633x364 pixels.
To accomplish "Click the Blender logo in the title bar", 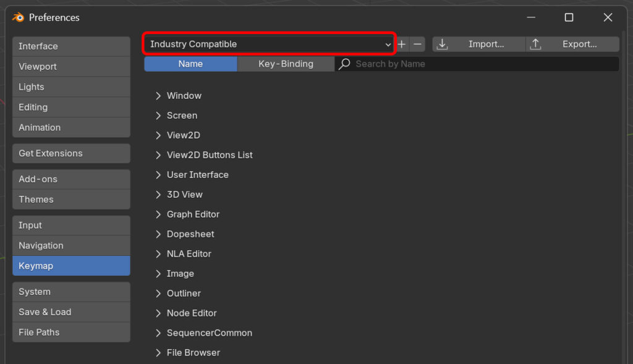I will pyautogui.click(x=17, y=17).
